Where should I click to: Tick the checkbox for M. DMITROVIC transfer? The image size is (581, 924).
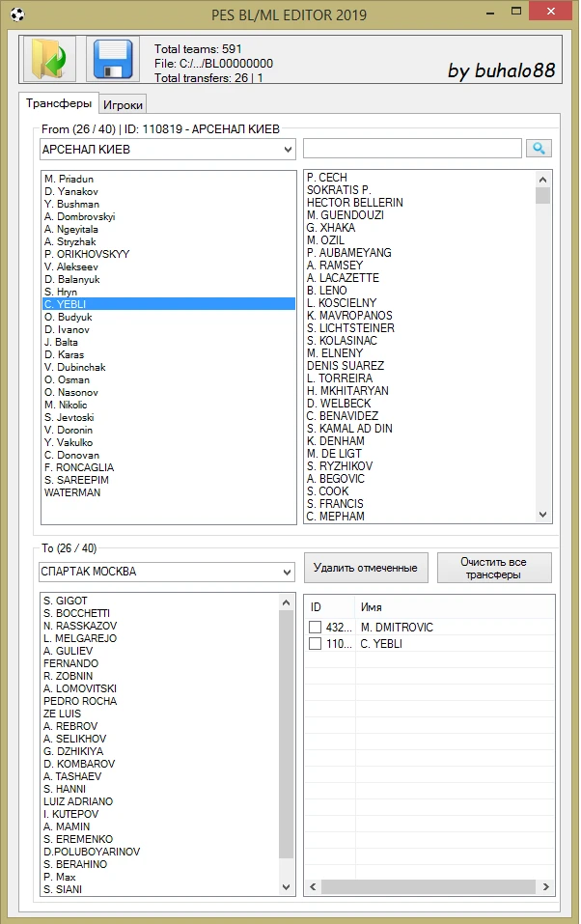[x=316, y=627]
